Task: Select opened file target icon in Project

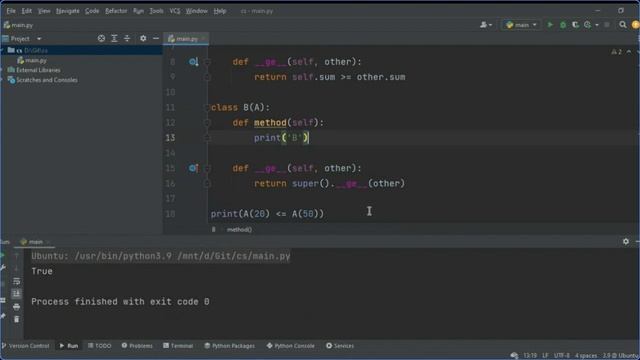Action: (101, 38)
